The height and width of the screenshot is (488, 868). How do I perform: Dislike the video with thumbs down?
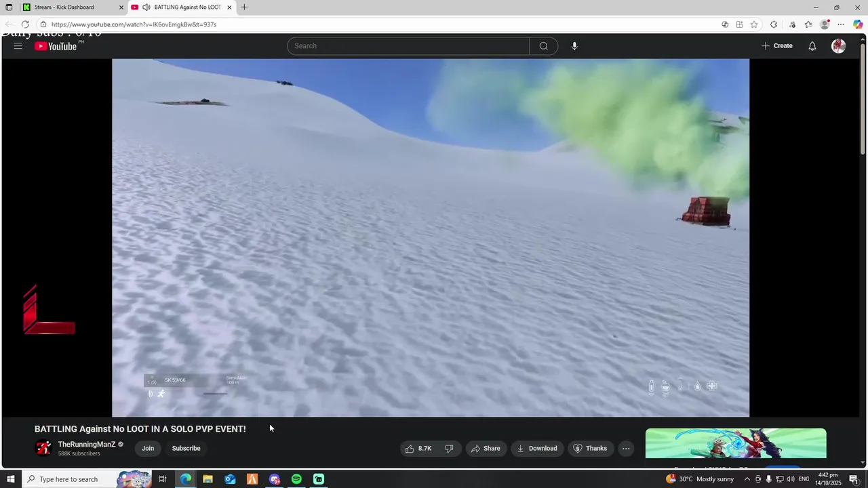(448, 448)
